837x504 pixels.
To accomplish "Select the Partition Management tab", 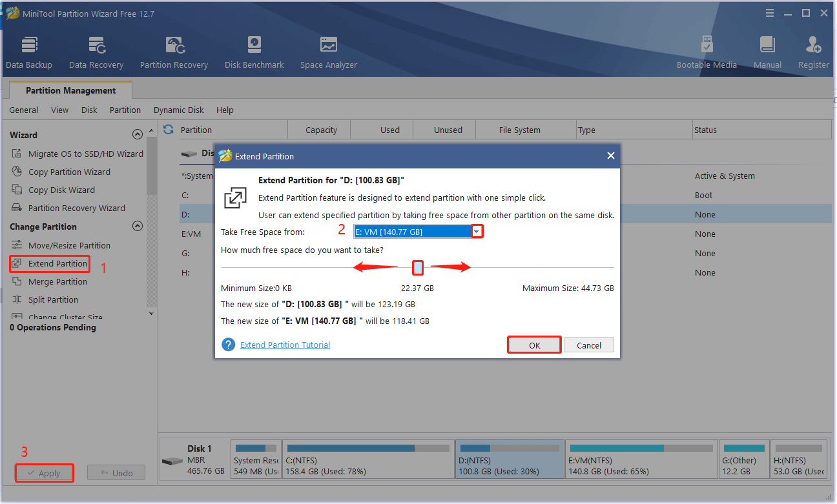I will [x=71, y=90].
